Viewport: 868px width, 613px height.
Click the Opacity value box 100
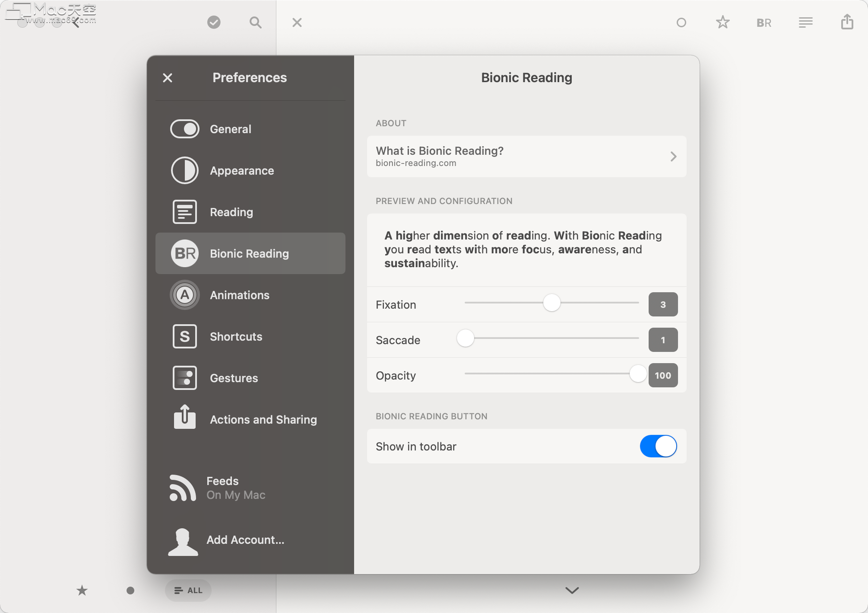(x=663, y=375)
